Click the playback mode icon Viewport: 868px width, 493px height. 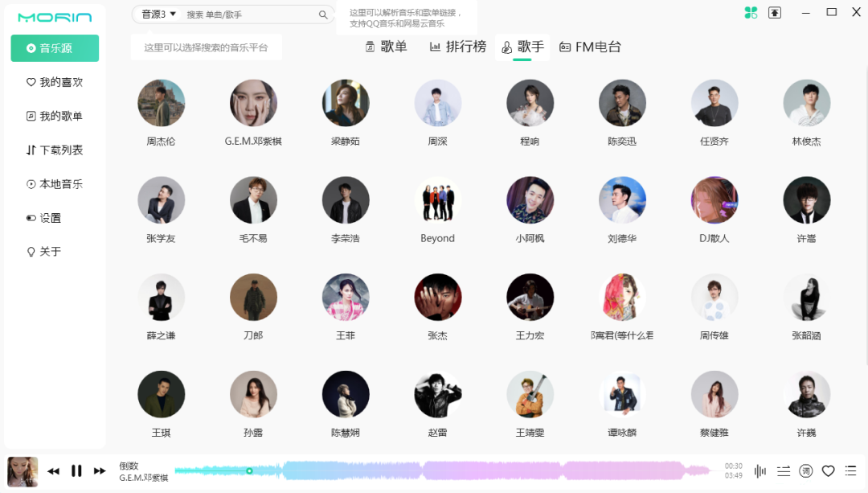[x=784, y=471]
